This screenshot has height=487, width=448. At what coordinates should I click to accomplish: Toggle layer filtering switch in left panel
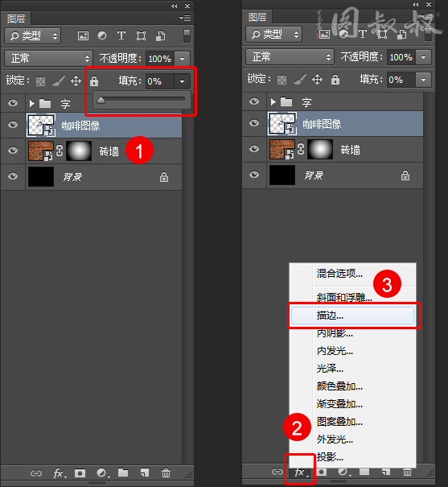point(187,36)
